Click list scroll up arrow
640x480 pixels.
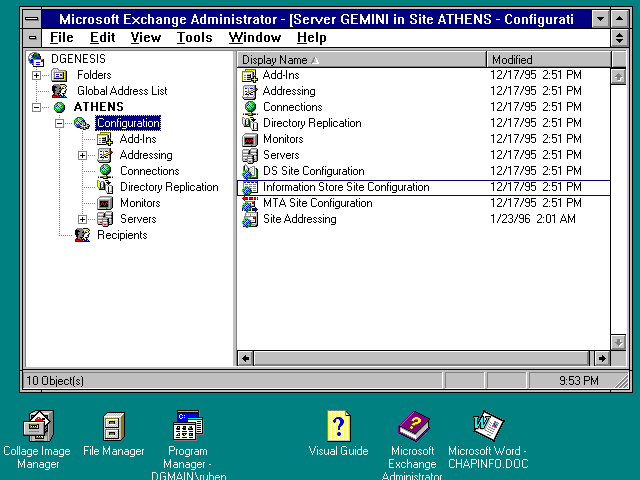click(619, 76)
